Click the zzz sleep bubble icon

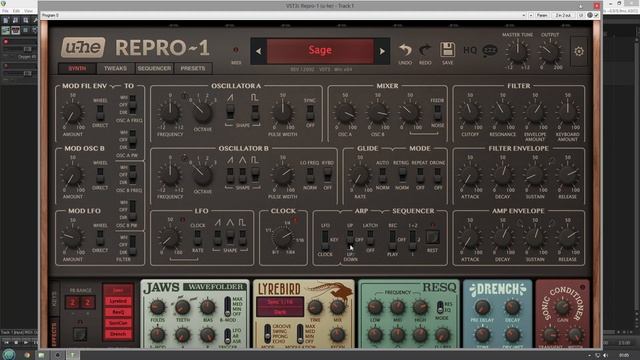click(x=490, y=51)
